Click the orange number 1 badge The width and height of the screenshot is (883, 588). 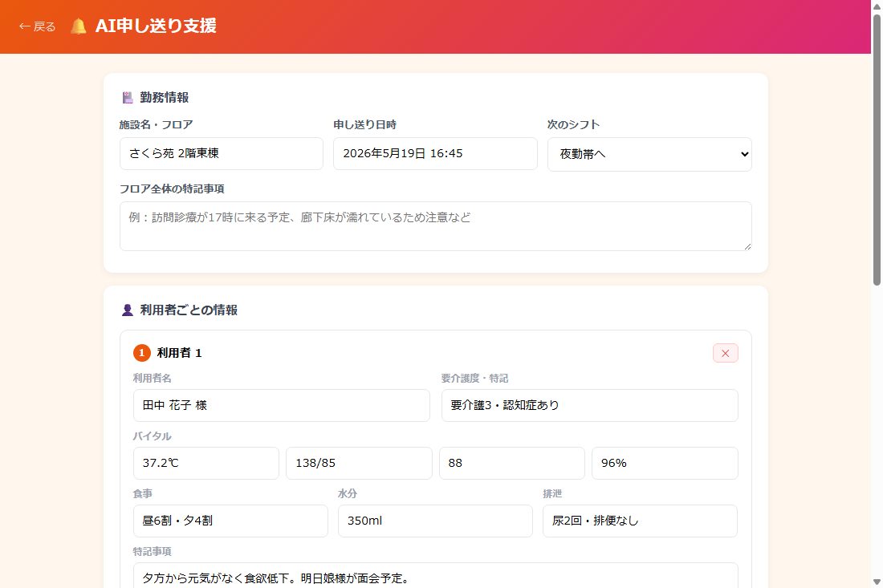tap(142, 353)
